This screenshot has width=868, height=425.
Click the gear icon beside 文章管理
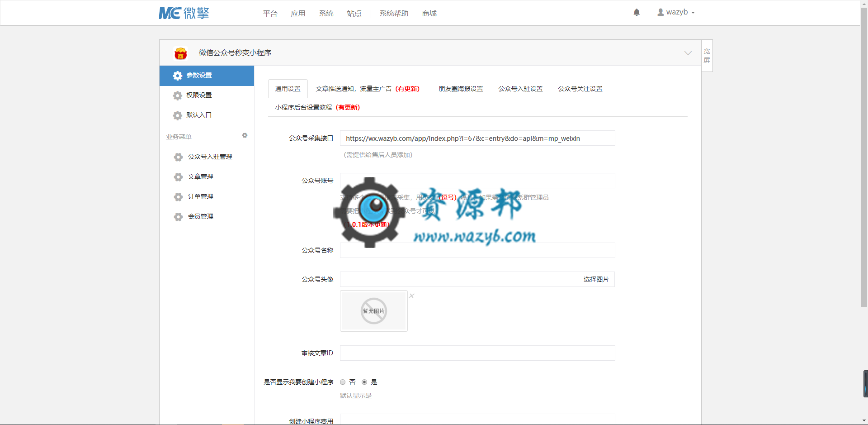(x=179, y=177)
